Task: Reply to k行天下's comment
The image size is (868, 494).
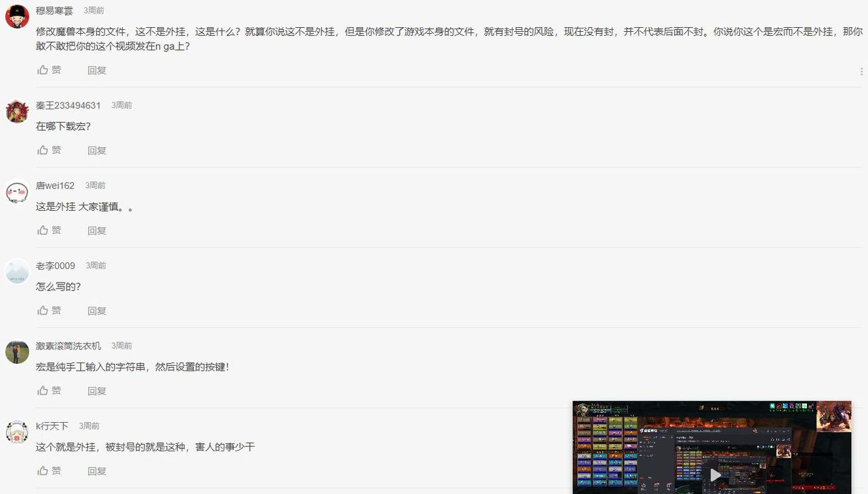Action: [x=96, y=470]
